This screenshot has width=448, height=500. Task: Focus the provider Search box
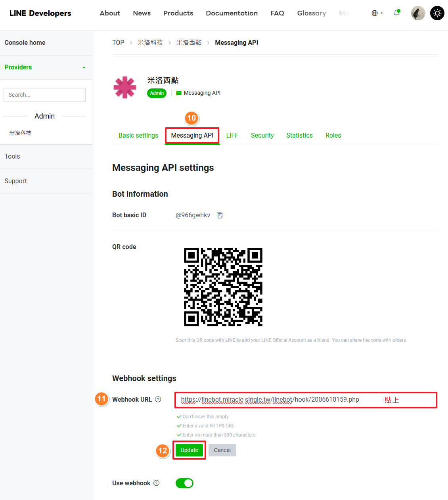click(44, 95)
